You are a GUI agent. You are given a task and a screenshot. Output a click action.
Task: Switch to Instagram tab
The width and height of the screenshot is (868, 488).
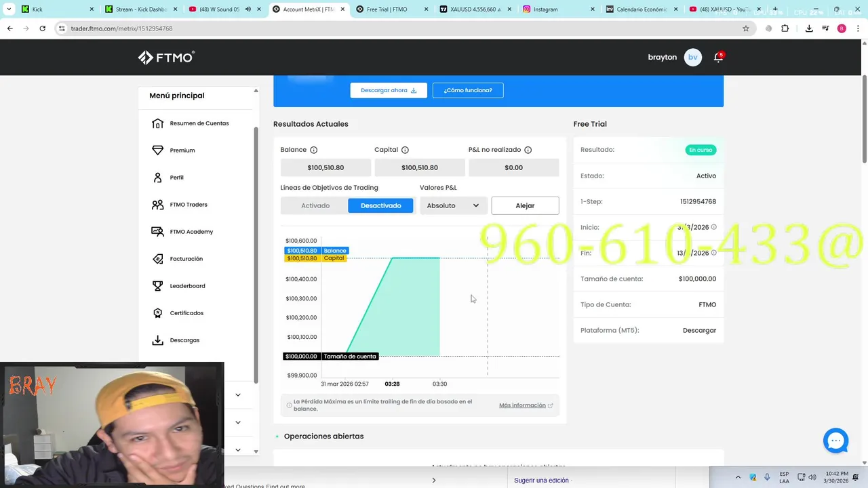559,9
